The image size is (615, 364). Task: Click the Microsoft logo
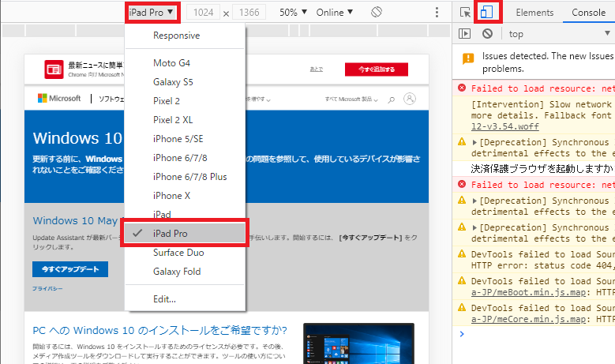[x=59, y=98]
